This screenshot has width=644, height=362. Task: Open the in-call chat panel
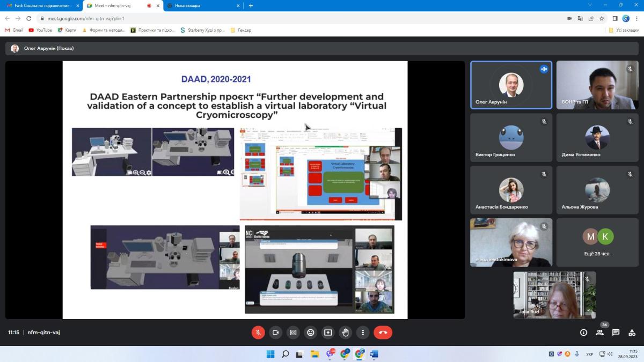(616, 333)
